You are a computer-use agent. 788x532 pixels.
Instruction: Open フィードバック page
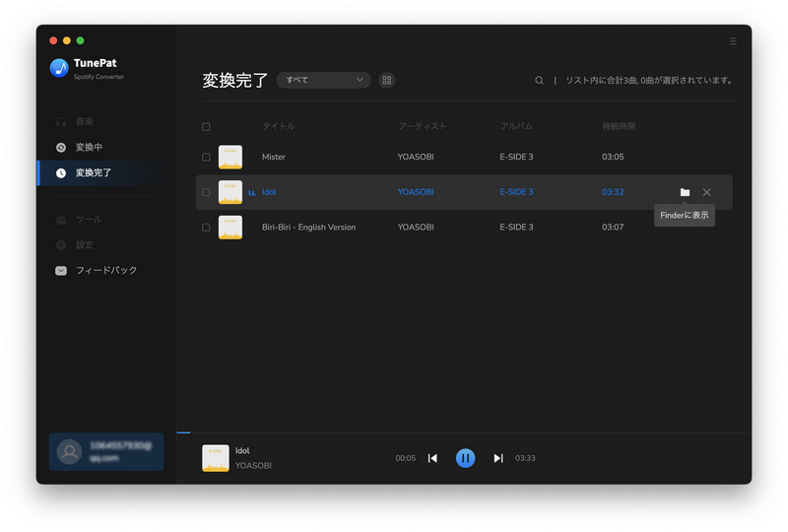point(106,271)
